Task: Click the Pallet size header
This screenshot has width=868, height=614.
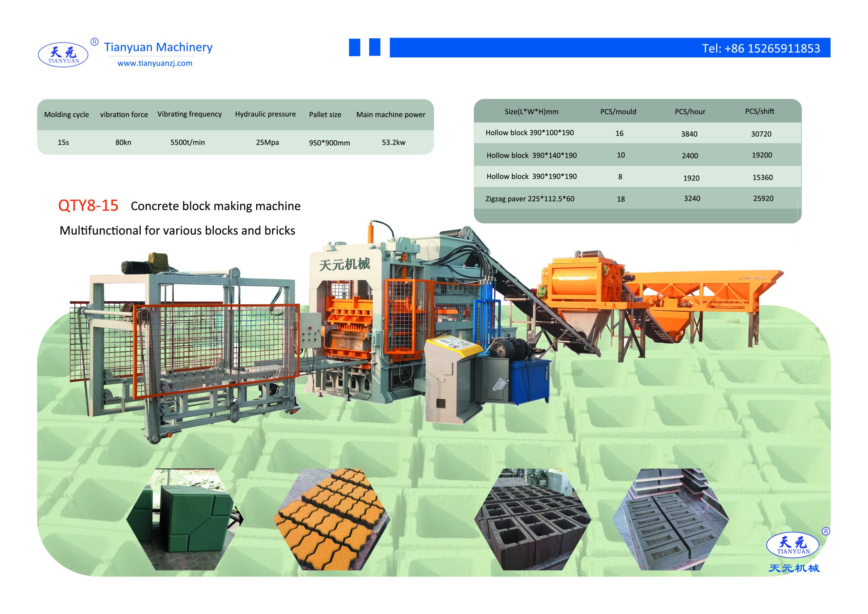Action: [325, 115]
